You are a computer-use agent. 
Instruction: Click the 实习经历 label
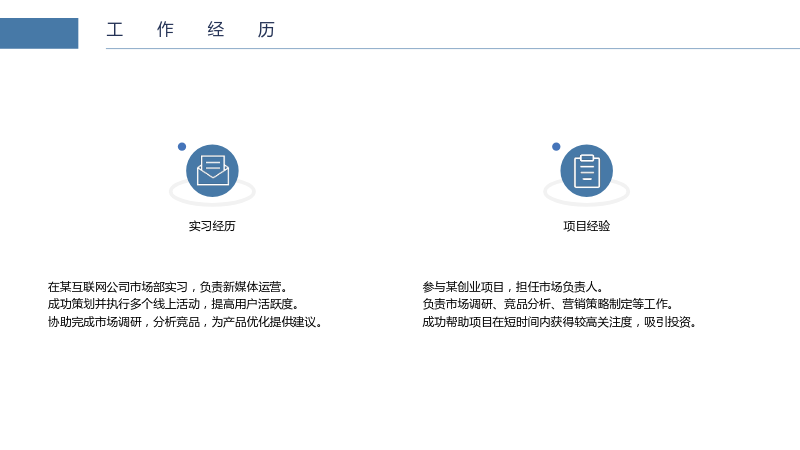[212, 226]
